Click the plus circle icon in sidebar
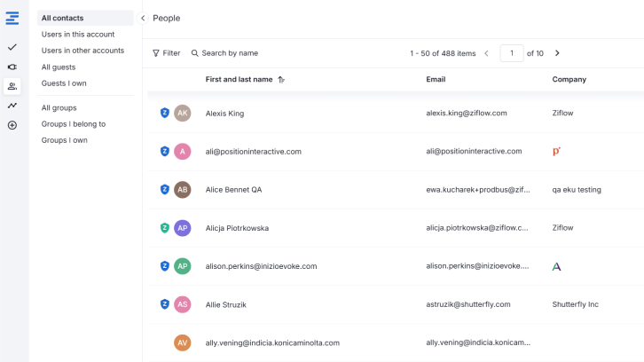 pyautogui.click(x=12, y=125)
